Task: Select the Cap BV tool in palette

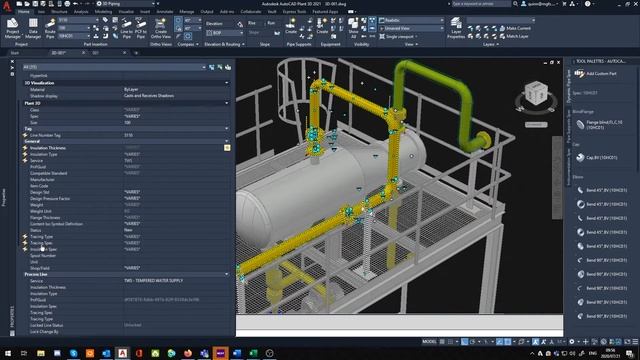Action: [x=597, y=158]
